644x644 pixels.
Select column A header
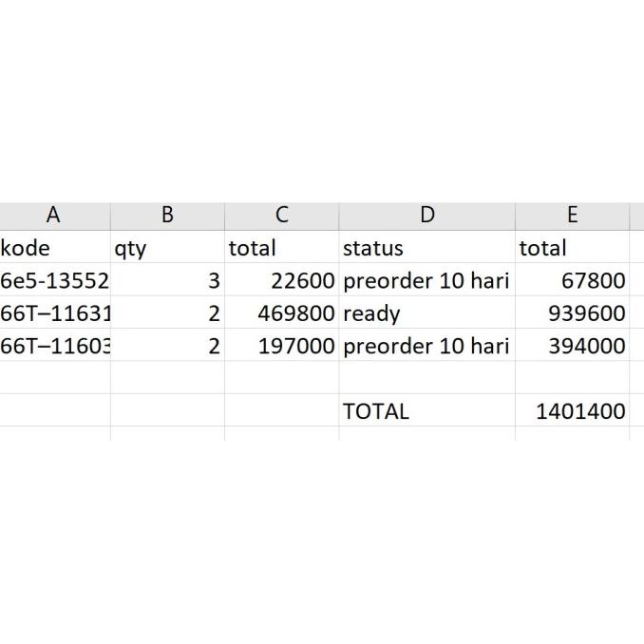pos(54,216)
